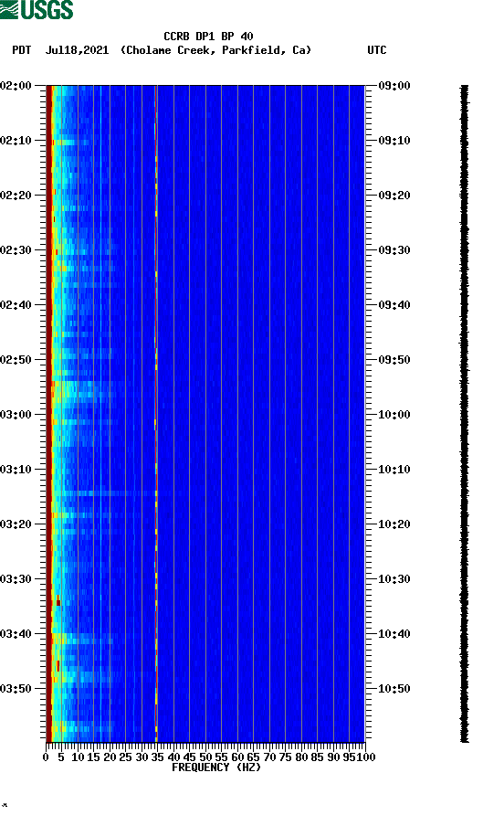The width and height of the screenshot is (504, 815).
Task: Click the 50 Hz frequency tick label
Action: tap(205, 757)
